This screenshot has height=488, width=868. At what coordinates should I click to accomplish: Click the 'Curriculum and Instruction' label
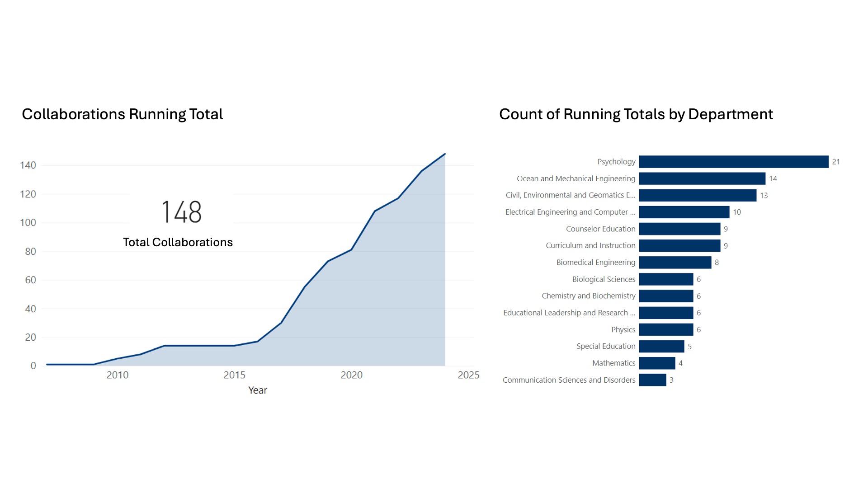pyautogui.click(x=590, y=245)
